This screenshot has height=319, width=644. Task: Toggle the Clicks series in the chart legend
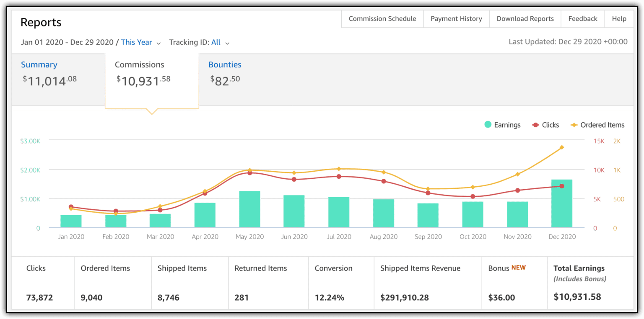550,125
